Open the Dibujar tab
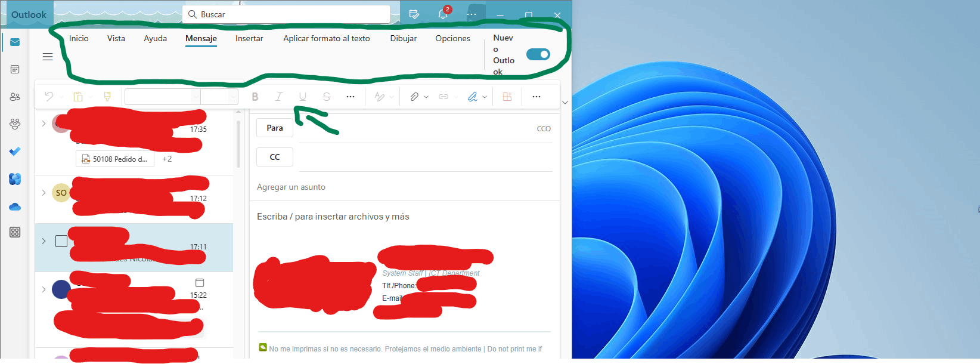 point(404,38)
